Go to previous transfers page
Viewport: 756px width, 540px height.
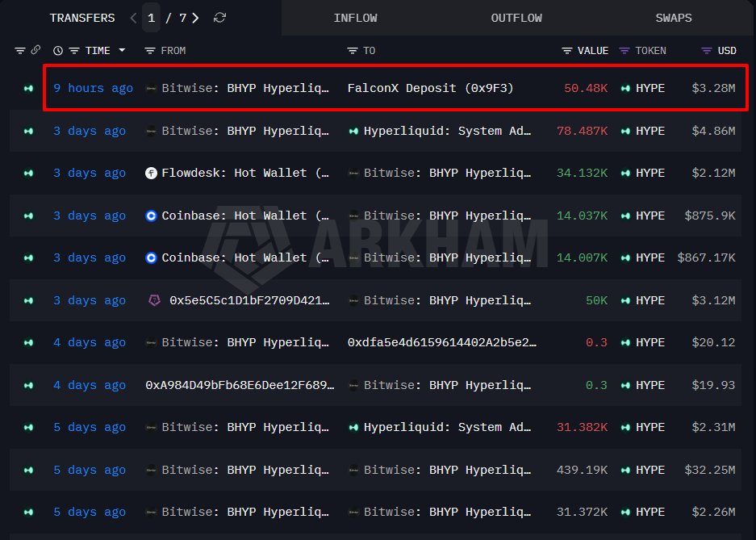coord(133,19)
